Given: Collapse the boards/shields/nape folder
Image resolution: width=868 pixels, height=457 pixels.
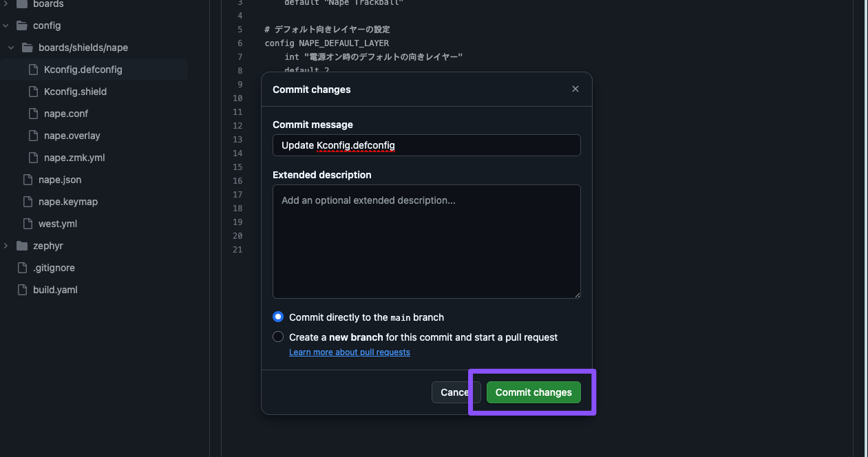Looking at the screenshot, I should click(11, 47).
